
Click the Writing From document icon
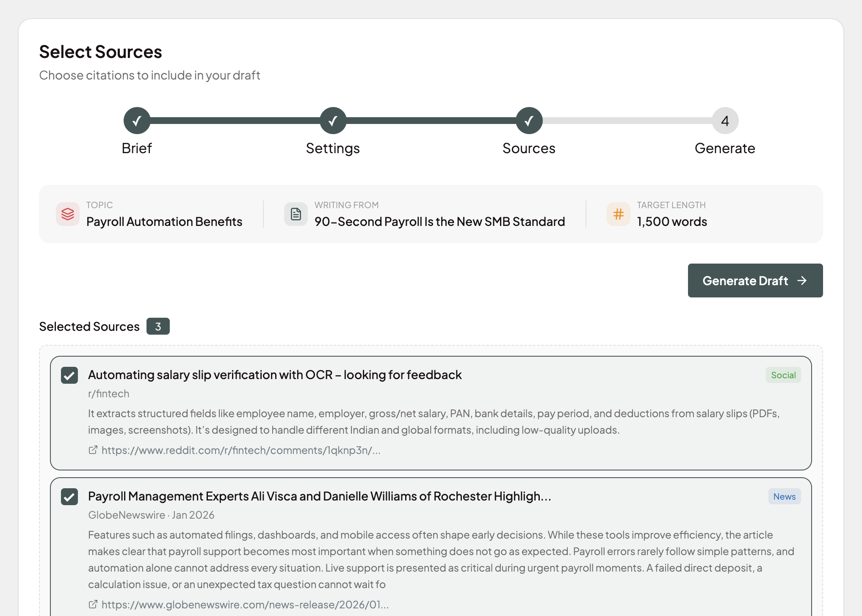[296, 214]
